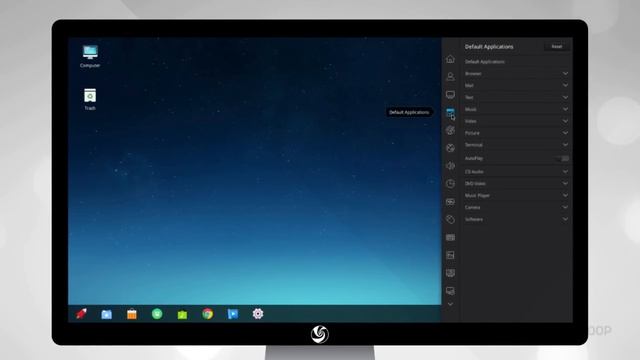Open the Launcher rocket icon in the dock

(81, 314)
